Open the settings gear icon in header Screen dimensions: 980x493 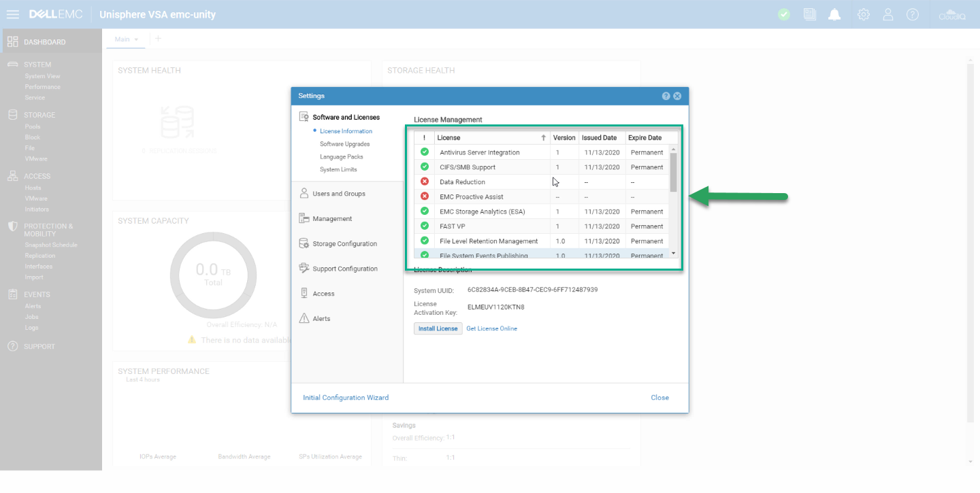coord(864,14)
